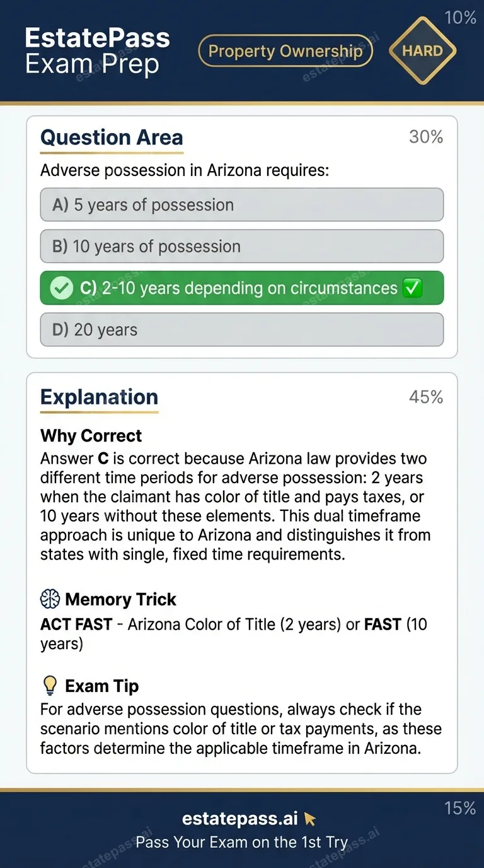Select answer D, 20 years
Screen dimensions: 484x868
click(x=241, y=329)
